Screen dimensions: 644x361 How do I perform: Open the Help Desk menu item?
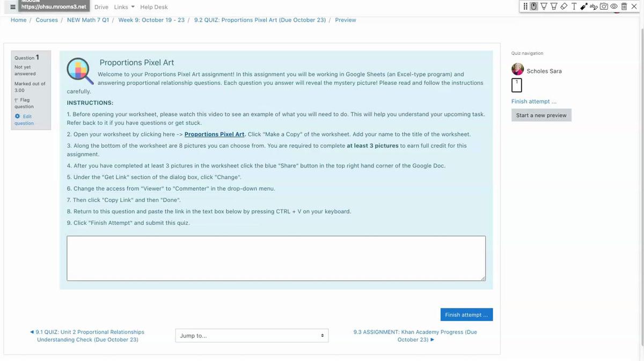[153, 7]
